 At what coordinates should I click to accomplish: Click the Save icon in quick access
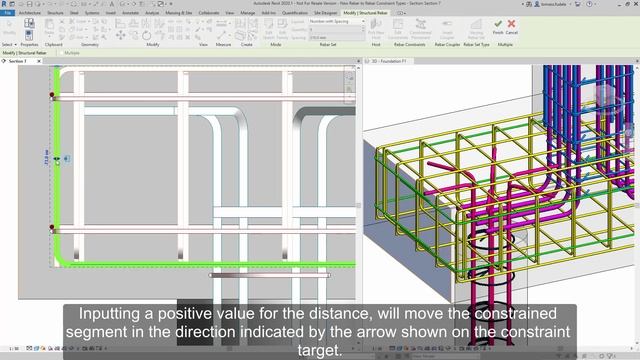pos(29,4)
